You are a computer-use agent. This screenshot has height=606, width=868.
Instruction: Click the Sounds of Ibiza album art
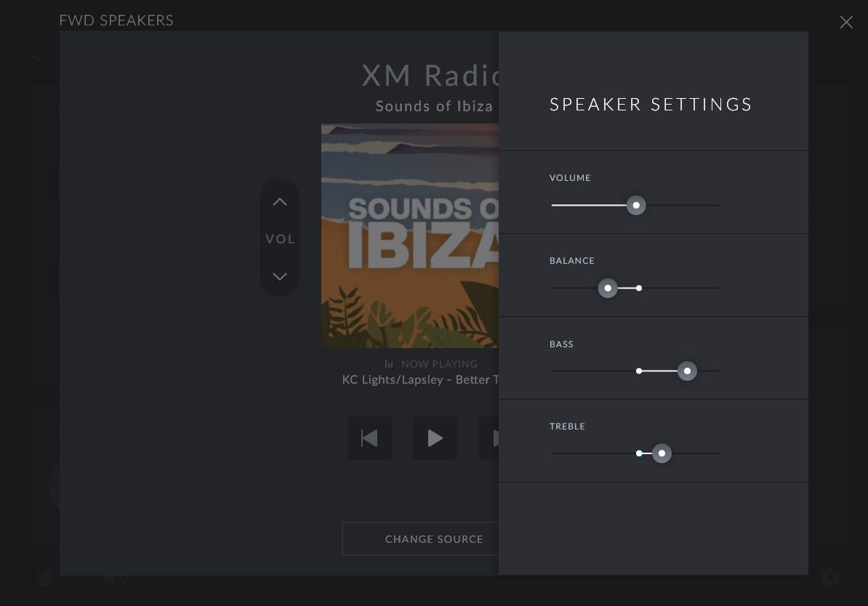(410, 235)
